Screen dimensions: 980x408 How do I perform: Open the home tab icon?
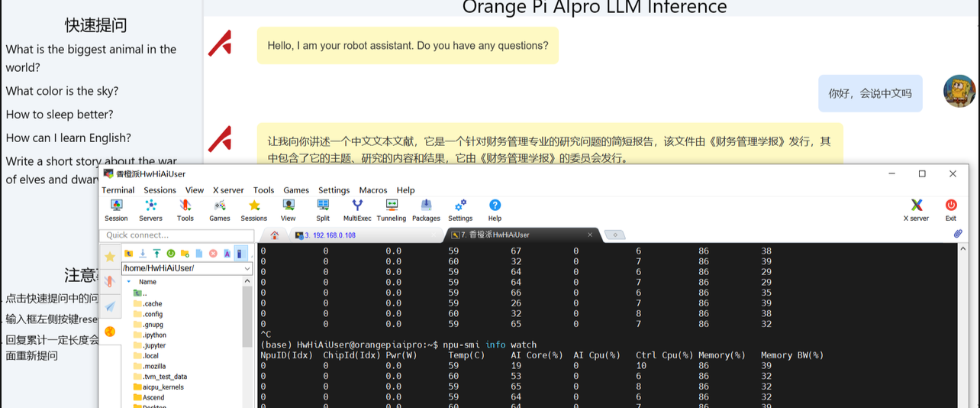point(275,235)
